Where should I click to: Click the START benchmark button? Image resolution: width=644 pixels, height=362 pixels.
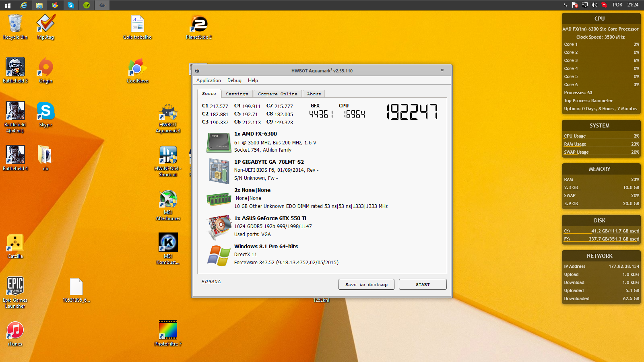[423, 284]
